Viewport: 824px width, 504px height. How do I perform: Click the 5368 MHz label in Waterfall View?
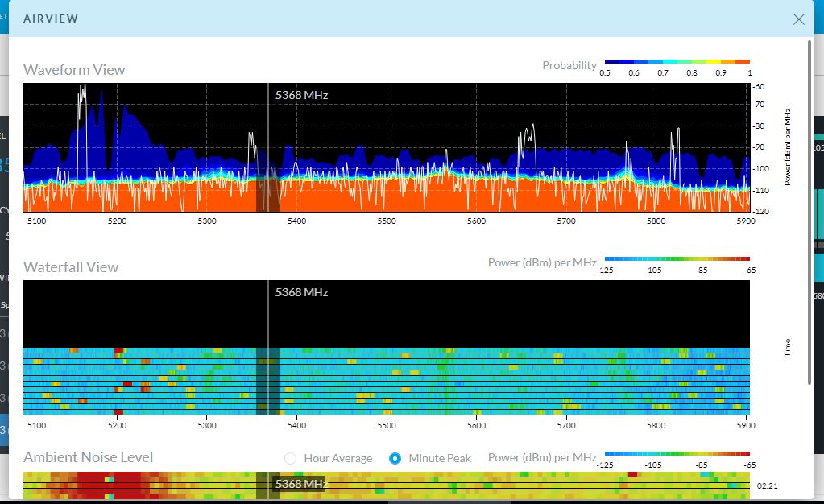(301, 292)
